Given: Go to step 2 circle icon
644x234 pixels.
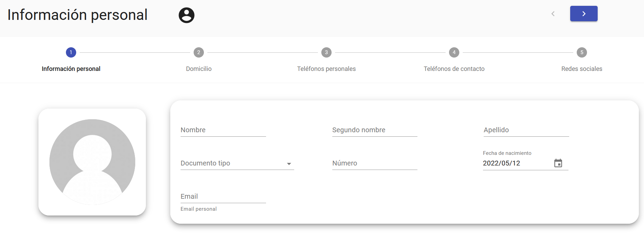Looking at the screenshot, I should click(x=198, y=52).
